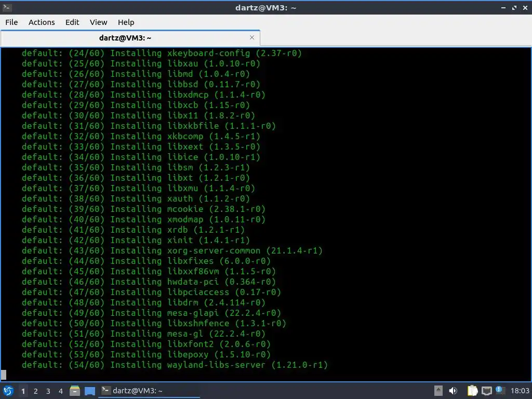Open the removable media eject tray icon
The height and width of the screenshot is (399, 532).
click(438, 391)
